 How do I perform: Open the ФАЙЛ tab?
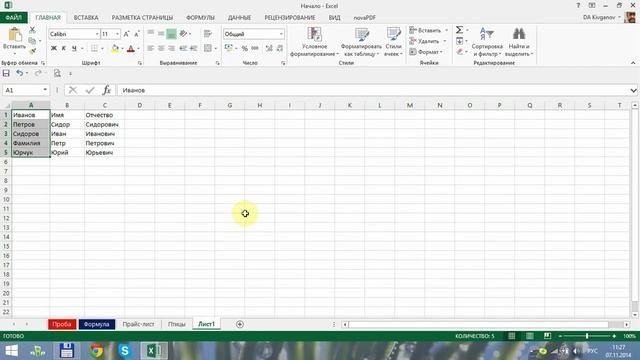pos(13,18)
